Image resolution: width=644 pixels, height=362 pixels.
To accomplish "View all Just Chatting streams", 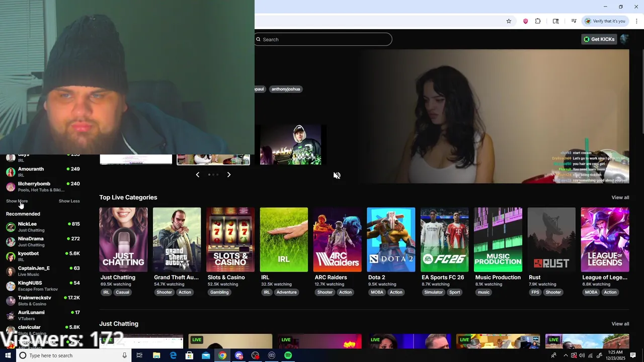I will [620, 324].
